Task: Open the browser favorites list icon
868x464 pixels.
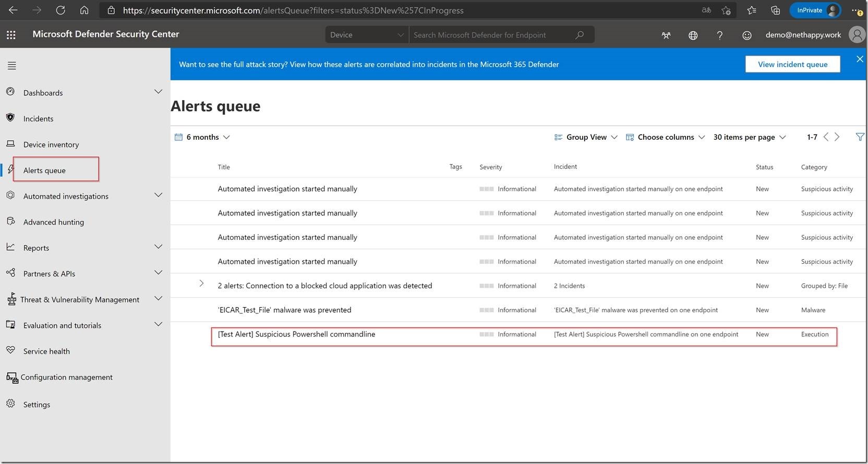Action: (752, 10)
